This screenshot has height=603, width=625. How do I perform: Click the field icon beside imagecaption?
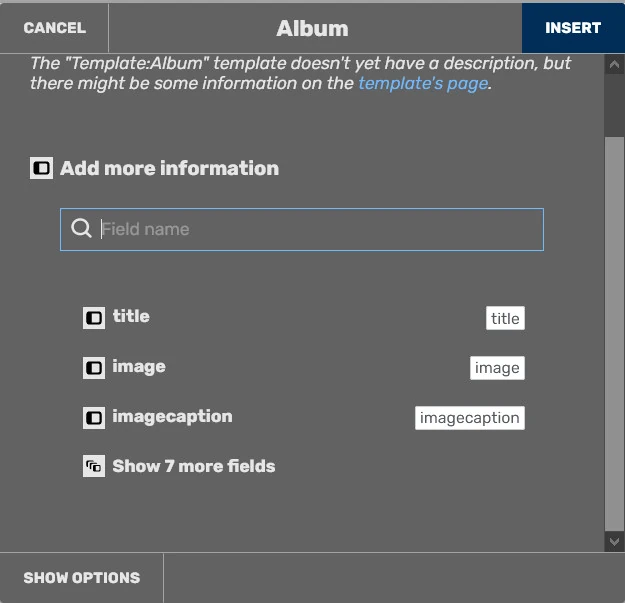pos(94,418)
